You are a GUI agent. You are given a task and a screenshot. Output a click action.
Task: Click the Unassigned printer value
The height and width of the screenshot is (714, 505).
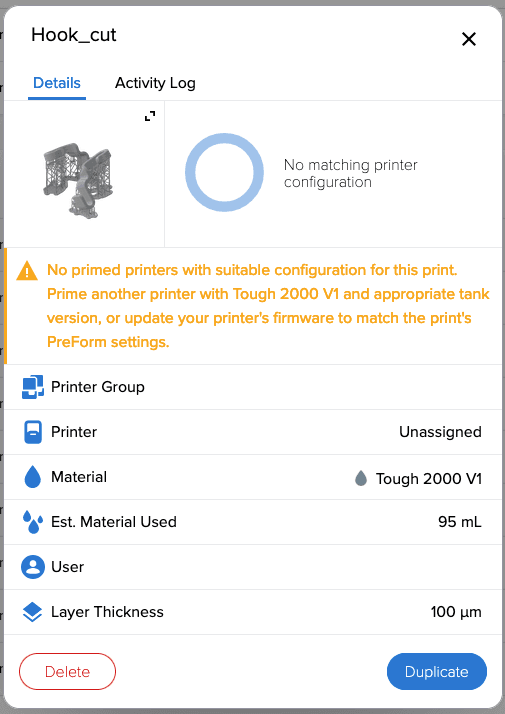click(440, 432)
